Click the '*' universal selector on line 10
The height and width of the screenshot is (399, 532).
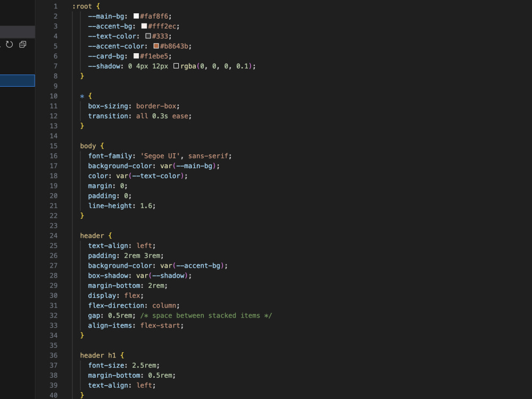pyautogui.click(x=82, y=96)
